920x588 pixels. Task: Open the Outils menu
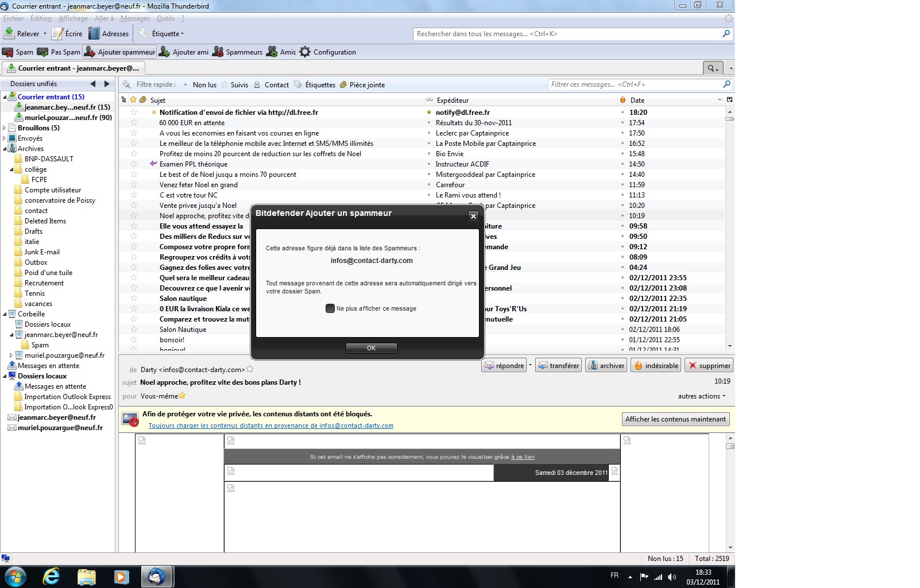coord(165,18)
